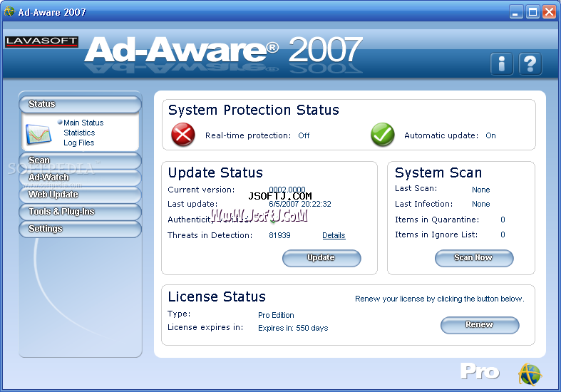Screen dimensions: 561x392
Task: Open the threats Details link
Action: [x=334, y=235]
